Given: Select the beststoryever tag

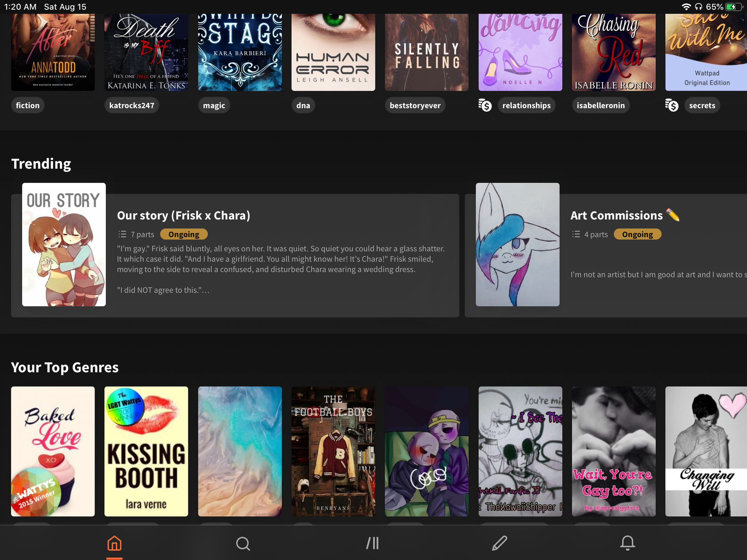Looking at the screenshot, I should (x=415, y=105).
